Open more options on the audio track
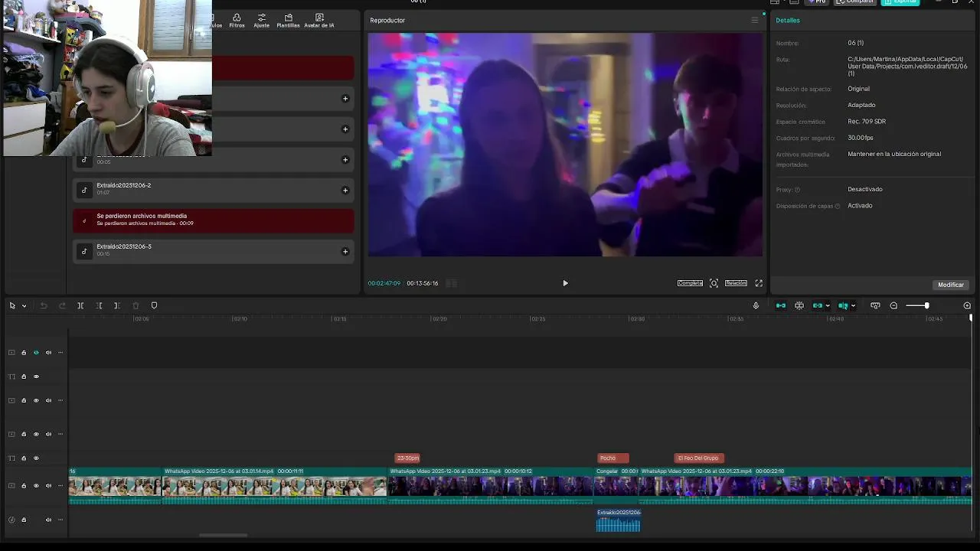980x551 pixels. (60, 520)
